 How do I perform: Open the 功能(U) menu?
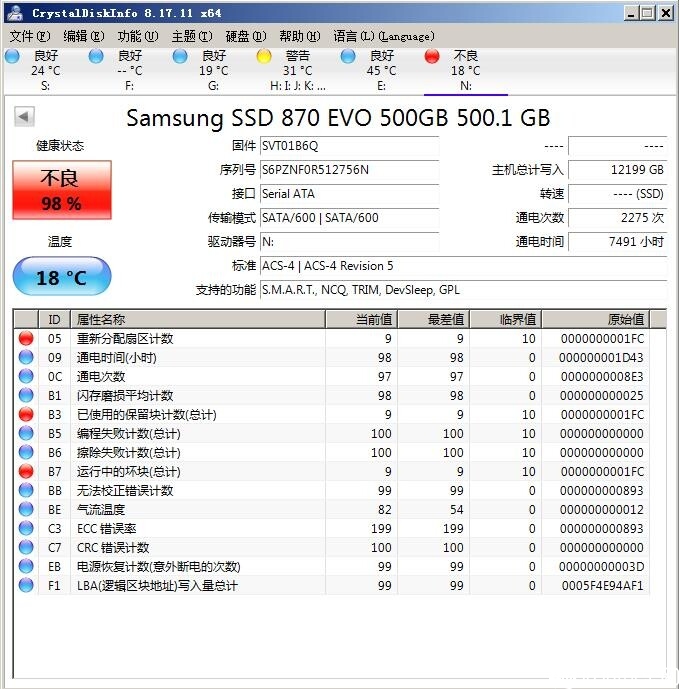pos(138,36)
